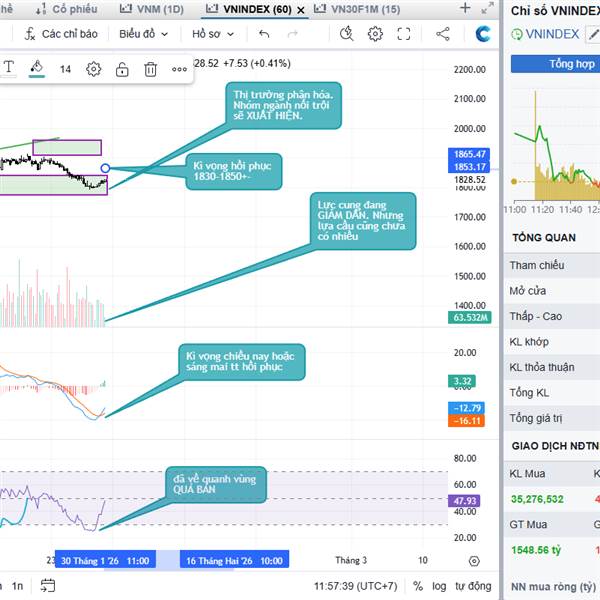Click the 1865.47 price label
600x600 pixels.
coord(469,154)
